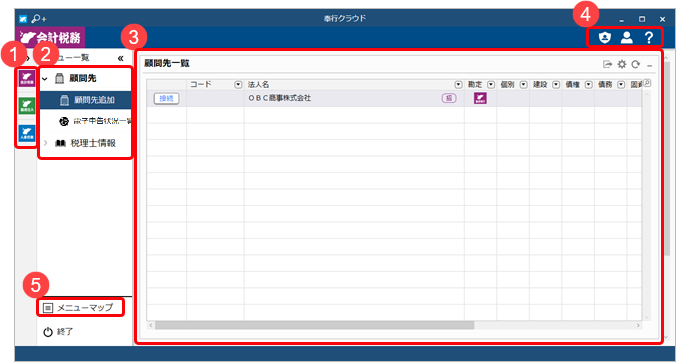
Task: Click 終了 to exit the application
Action: tap(59, 332)
